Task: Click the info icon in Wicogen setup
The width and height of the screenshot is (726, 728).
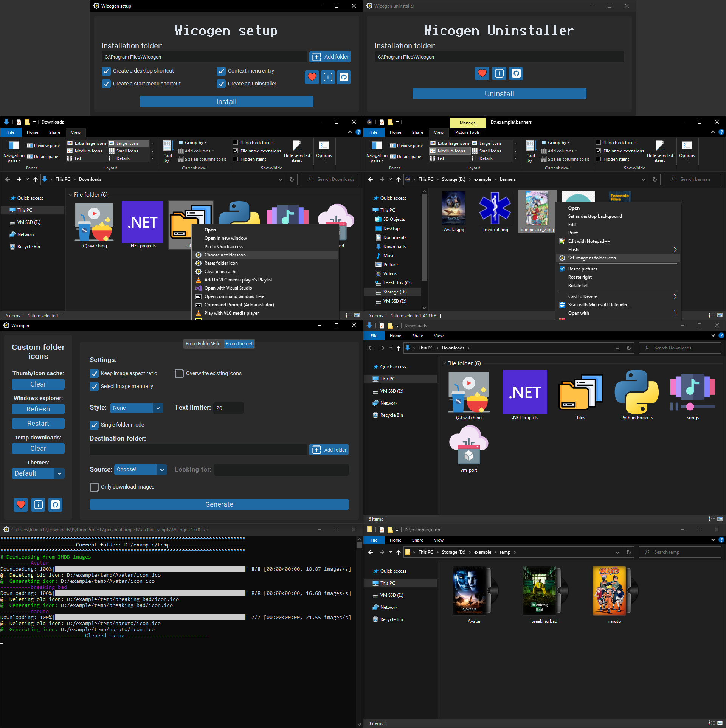Action: point(328,77)
